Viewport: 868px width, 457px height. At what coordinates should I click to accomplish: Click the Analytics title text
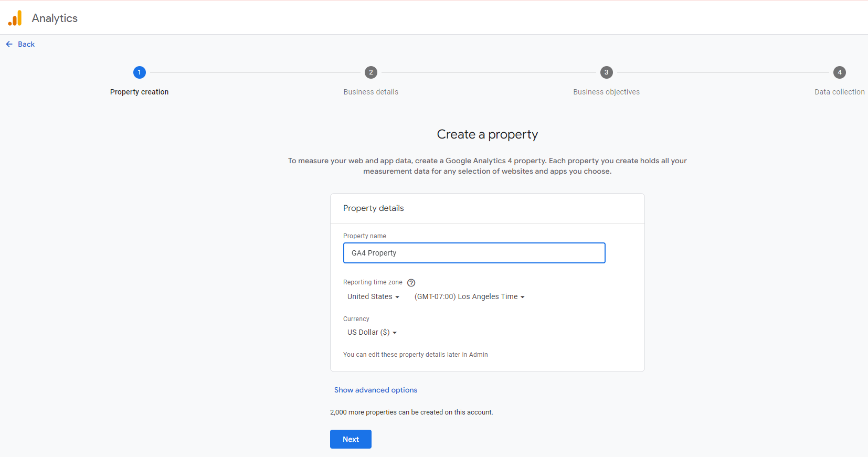pos(55,18)
